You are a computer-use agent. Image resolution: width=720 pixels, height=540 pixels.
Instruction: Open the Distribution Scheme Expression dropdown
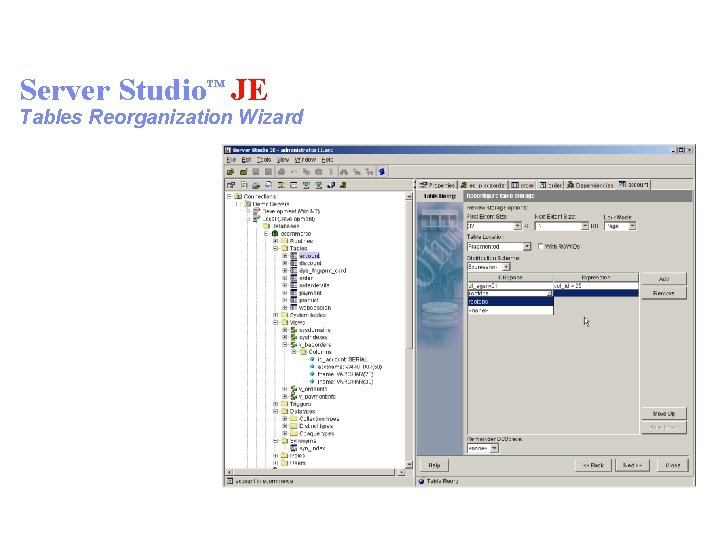click(506, 267)
